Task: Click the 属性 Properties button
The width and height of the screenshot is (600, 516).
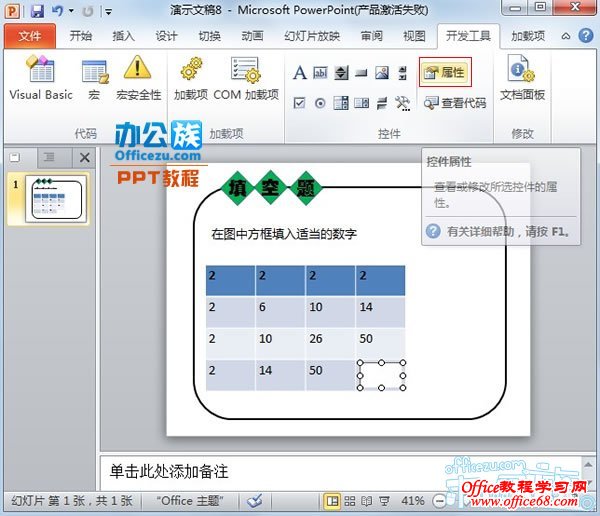Action: pos(445,72)
